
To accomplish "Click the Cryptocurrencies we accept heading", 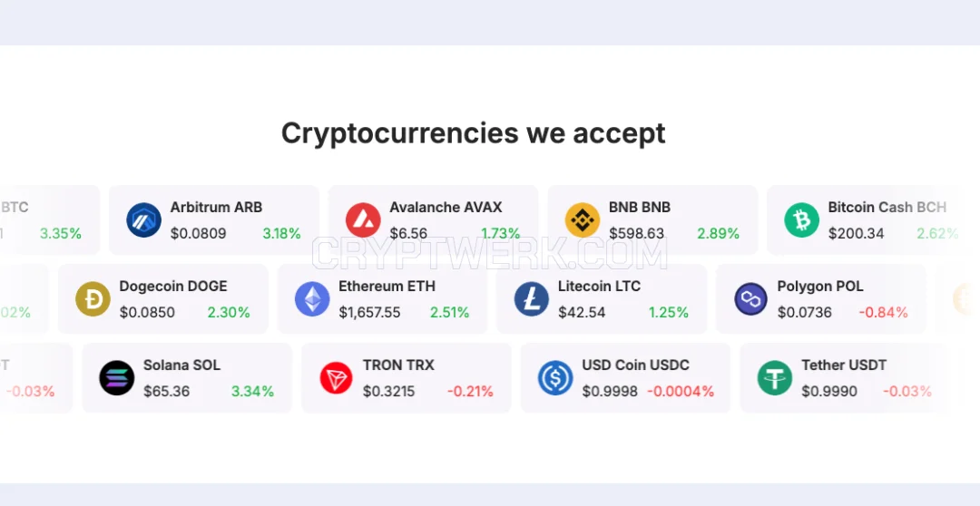I will tap(473, 133).
